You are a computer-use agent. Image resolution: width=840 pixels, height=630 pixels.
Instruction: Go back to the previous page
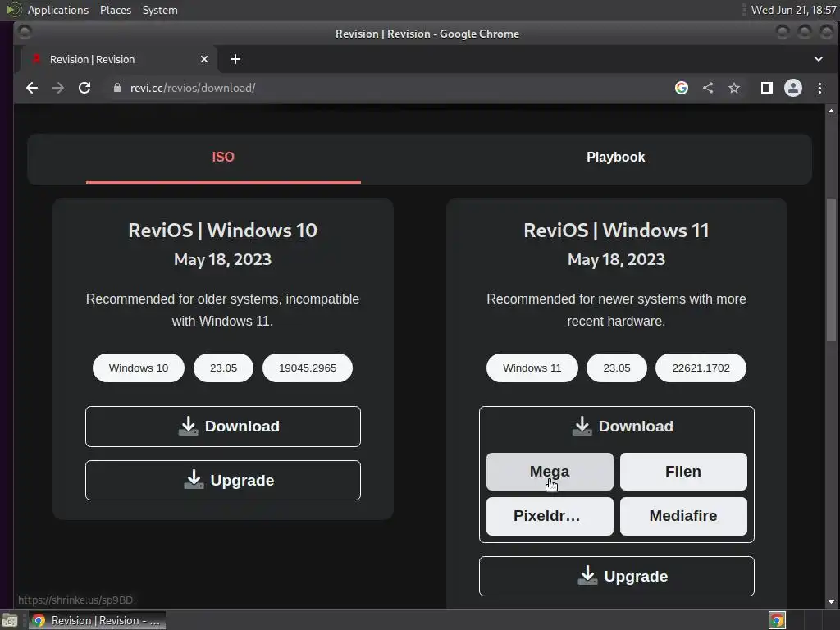[x=32, y=88]
